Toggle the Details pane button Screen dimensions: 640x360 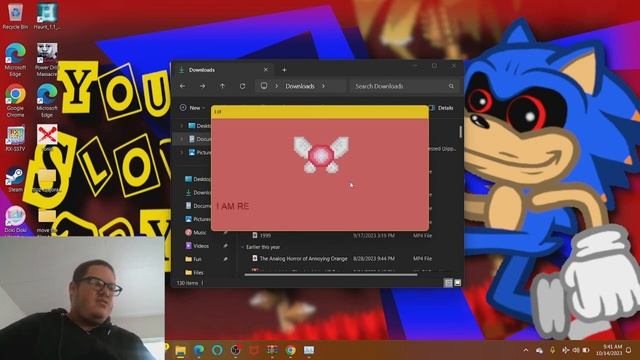coord(441,108)
